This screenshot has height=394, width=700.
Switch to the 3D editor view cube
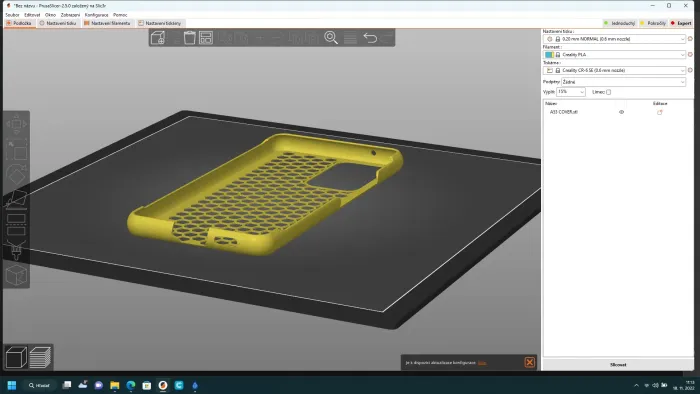tap(16, 357)
